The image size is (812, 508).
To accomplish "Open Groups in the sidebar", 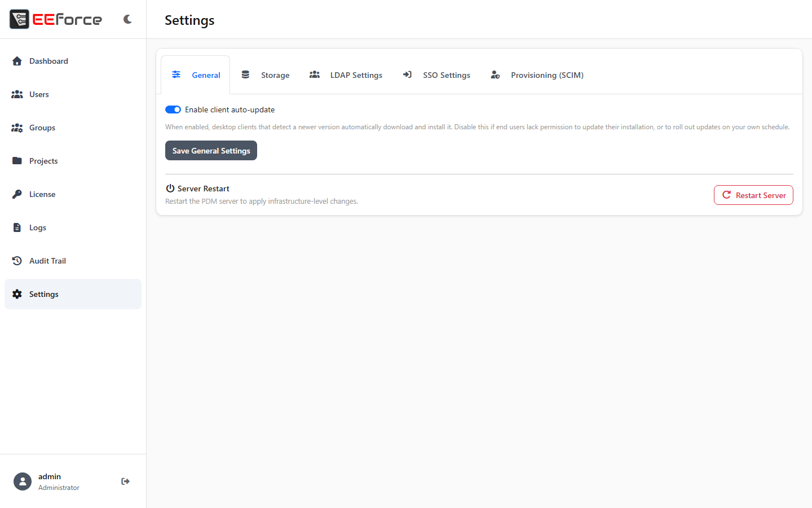I will [x=73, y=128].
